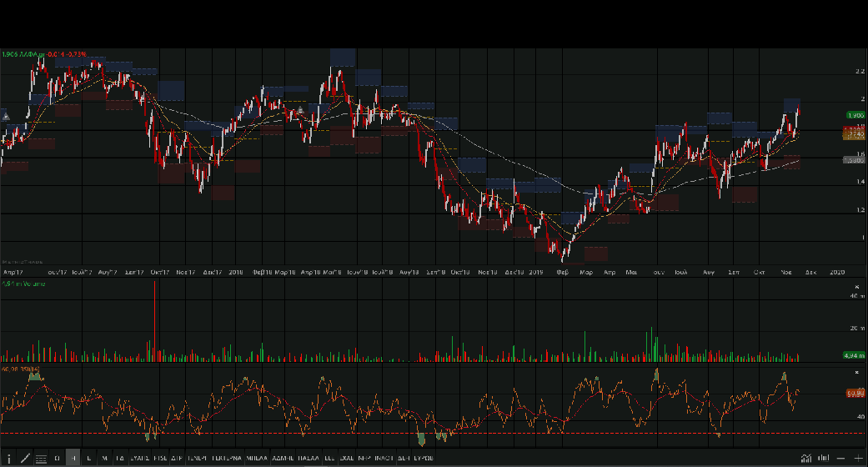Select the line drawing tool
This screenshot has width=868, height=467.
tap(24, 458)
